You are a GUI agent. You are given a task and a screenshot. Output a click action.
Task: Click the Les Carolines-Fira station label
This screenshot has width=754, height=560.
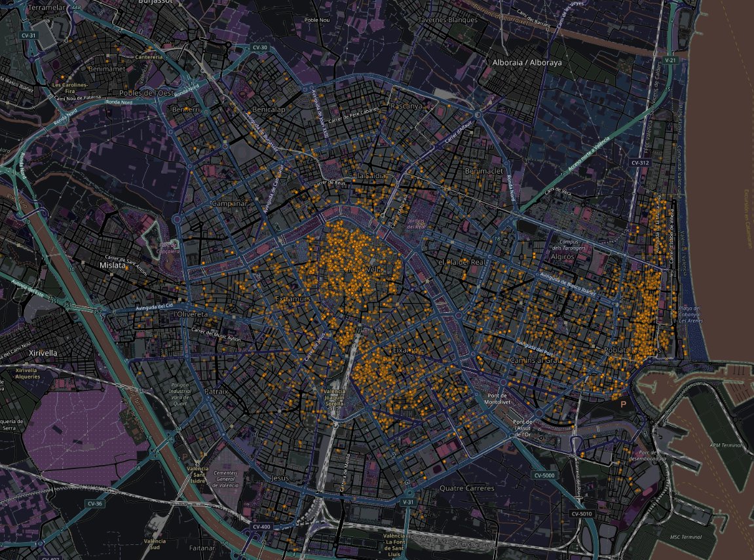tap(69, 88)
